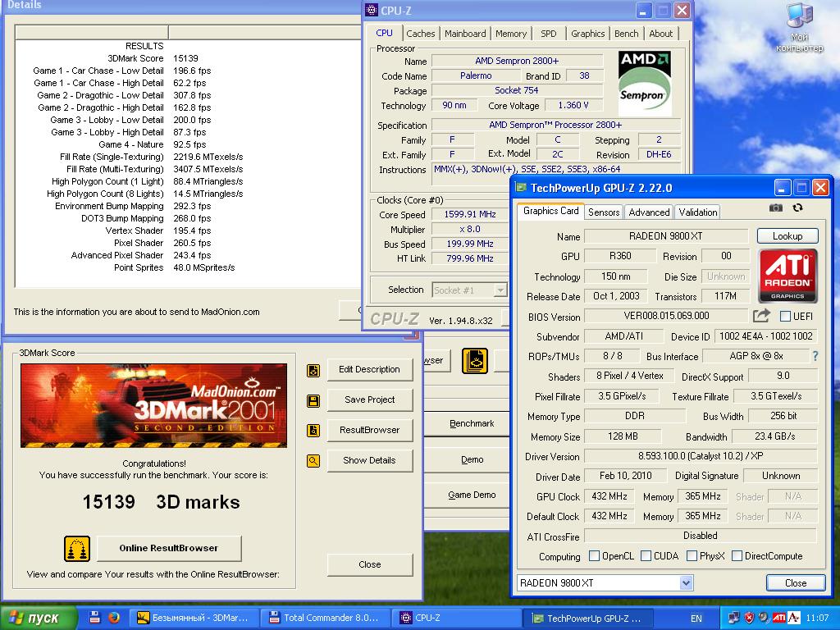Click the Show Details button
The width and height of the screenshot is (840, 630).
click(370, 460)
